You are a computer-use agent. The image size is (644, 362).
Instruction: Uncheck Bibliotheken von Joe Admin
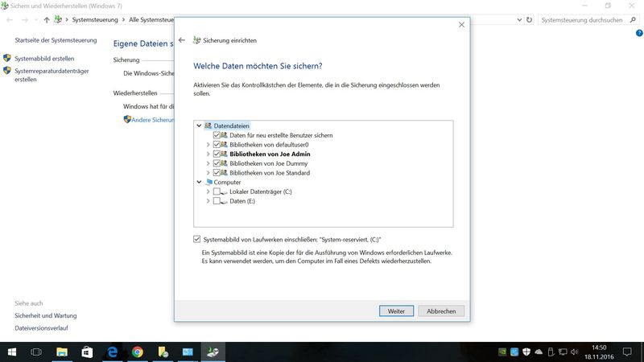217,154
